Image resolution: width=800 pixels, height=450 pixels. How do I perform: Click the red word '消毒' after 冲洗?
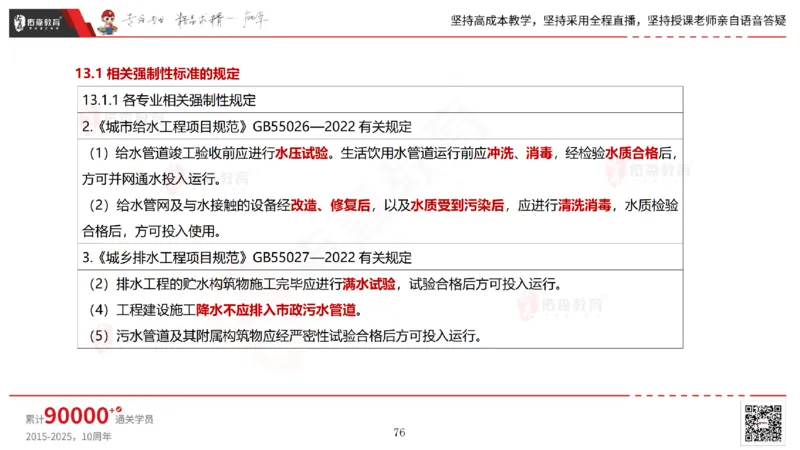[539, 153]
